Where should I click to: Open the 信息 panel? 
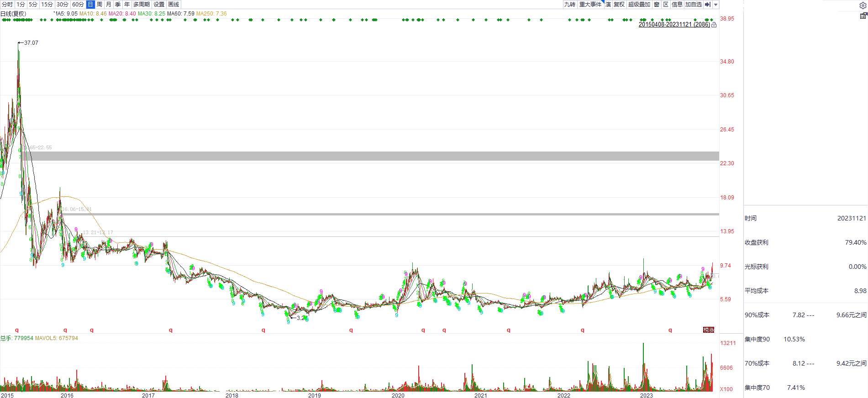point(677,5)
